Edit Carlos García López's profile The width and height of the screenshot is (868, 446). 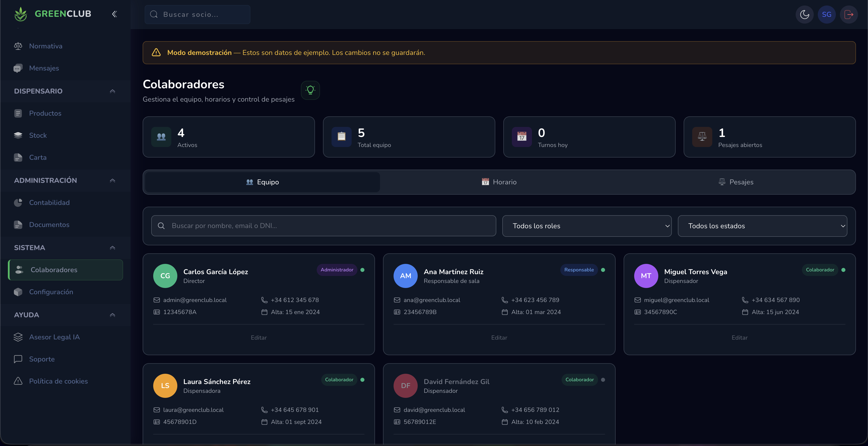(258, 337)
